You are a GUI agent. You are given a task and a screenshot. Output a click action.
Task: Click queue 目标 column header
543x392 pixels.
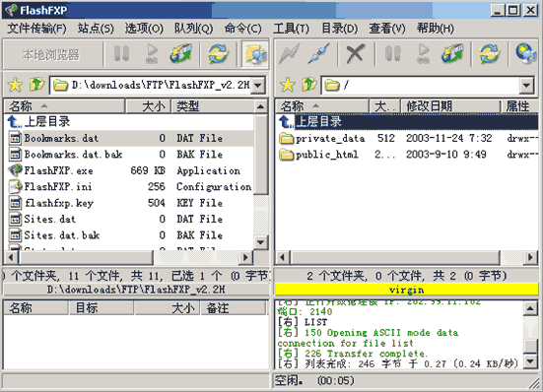[101, 307]
